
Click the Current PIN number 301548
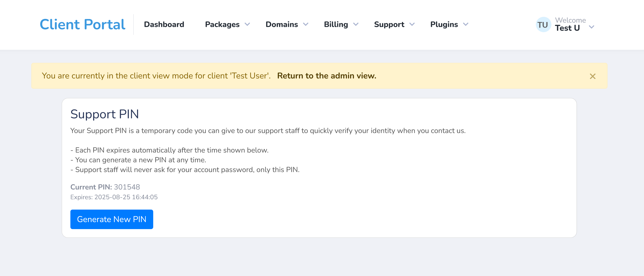[x=127, y=187]
